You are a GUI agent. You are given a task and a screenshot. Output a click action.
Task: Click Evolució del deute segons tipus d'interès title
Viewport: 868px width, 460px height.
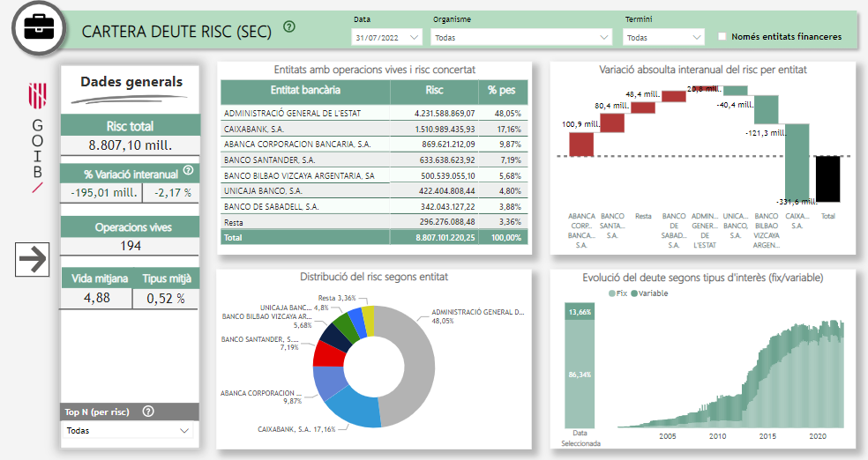[702, 278]
